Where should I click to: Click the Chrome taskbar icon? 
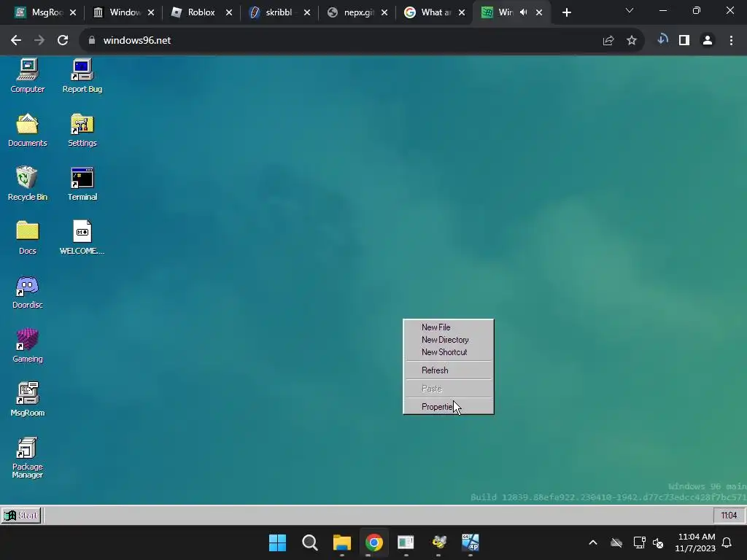(x=374, y=542)
